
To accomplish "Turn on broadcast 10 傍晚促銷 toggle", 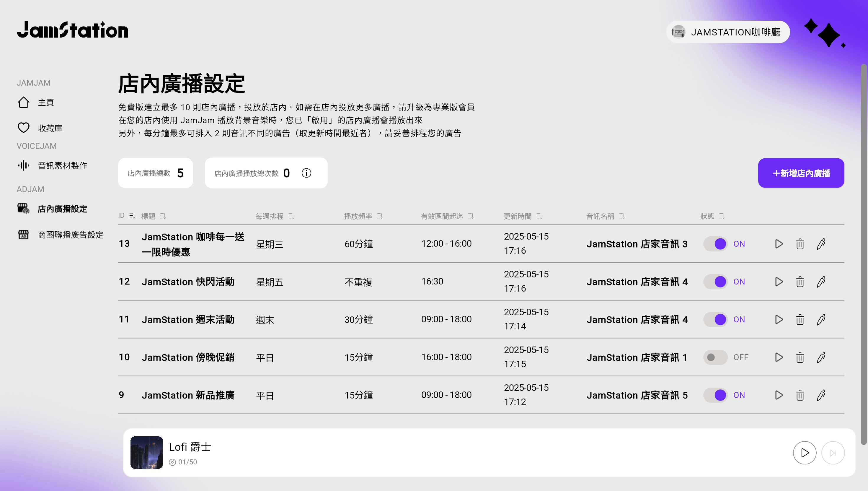I will pos(715,357).
